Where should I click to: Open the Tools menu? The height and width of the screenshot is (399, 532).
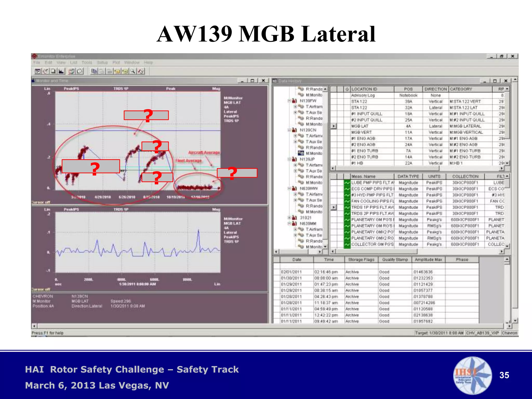[x=87, y=63]
